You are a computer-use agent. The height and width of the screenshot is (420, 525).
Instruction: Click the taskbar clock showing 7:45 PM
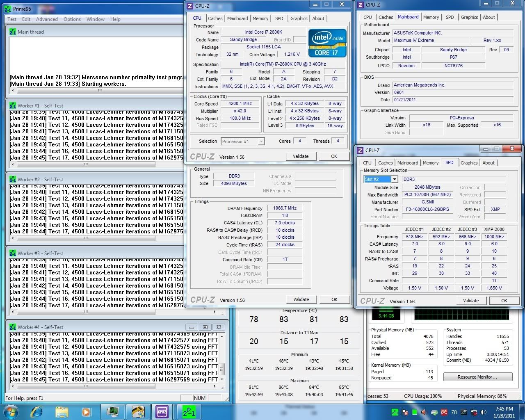pyautogui.click(x=504, y=412)
